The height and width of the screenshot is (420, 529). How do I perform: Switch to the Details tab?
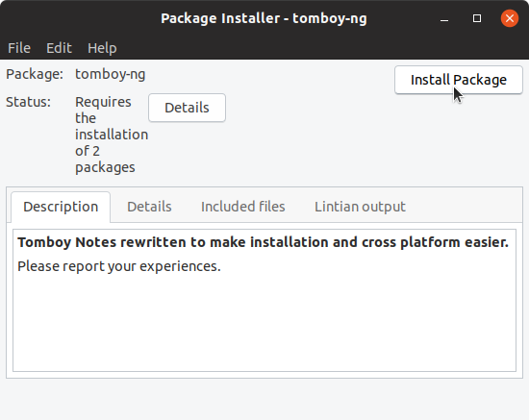coord(149,207)
